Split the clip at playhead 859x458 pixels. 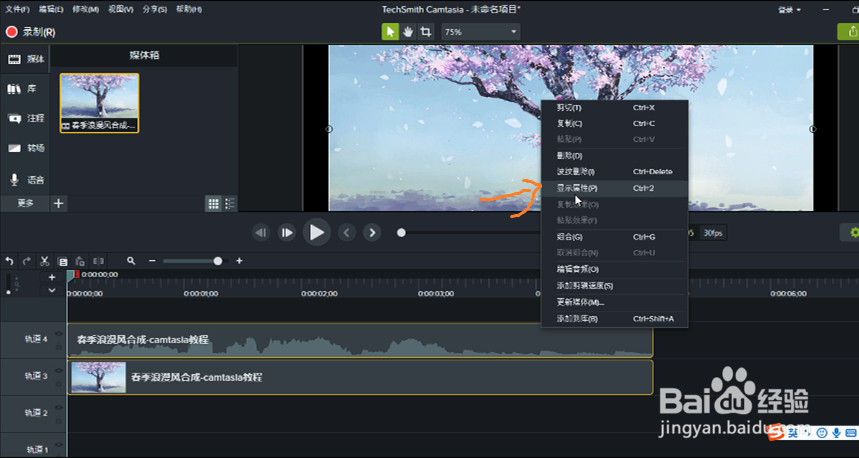coord(99,261)
